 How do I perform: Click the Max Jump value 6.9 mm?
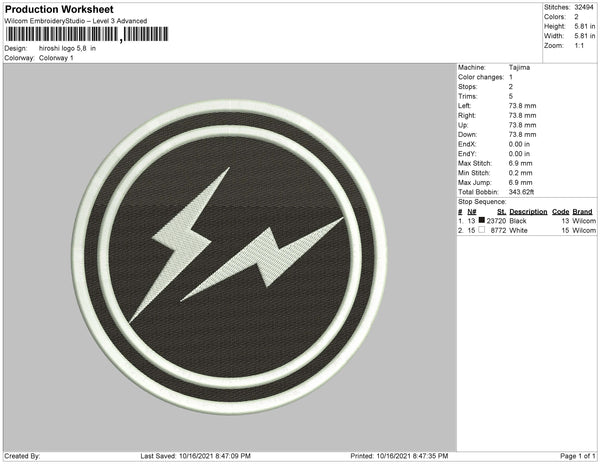(x=520, y=182)
